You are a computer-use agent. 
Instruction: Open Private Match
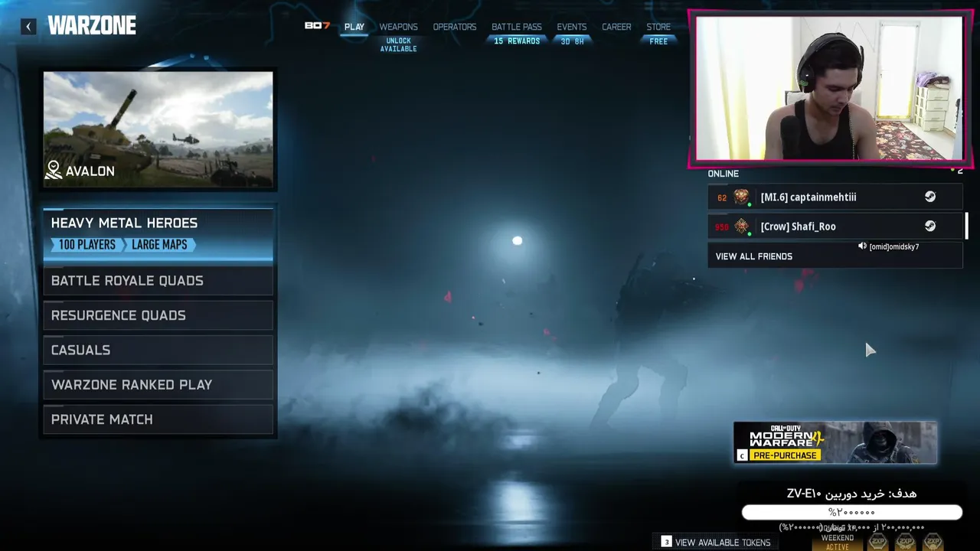pos(158,419)
